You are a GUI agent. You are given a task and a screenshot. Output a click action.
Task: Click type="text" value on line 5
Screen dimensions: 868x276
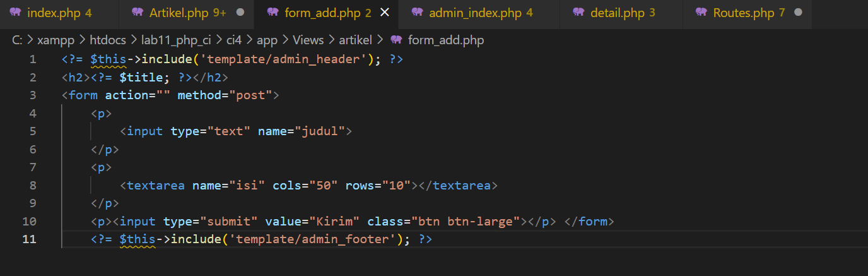229,131
